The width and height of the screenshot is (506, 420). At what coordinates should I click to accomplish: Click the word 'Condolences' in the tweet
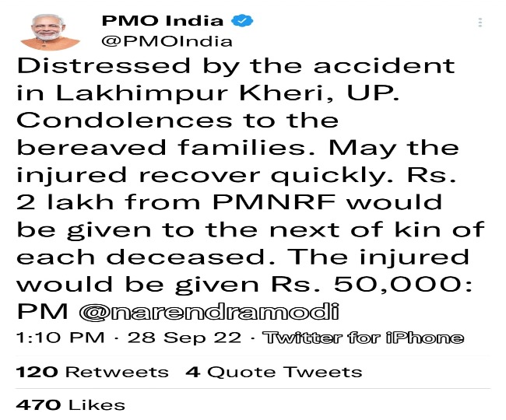(125, 121)
